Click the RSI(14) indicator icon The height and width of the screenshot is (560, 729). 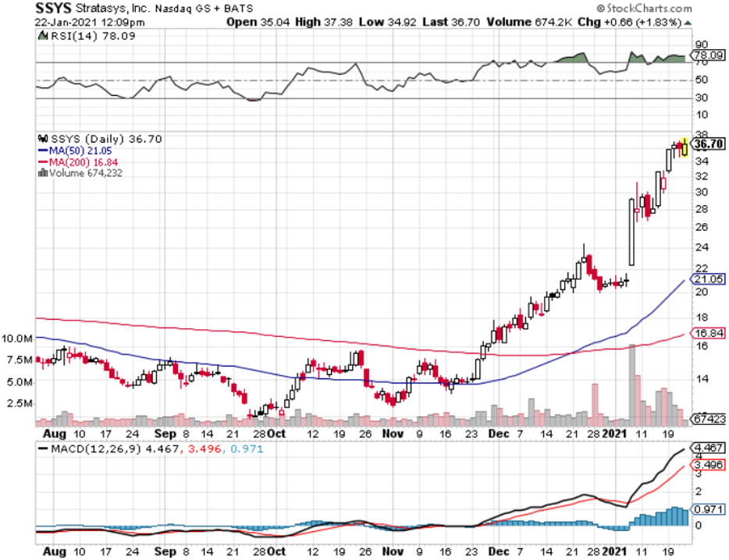42,35
